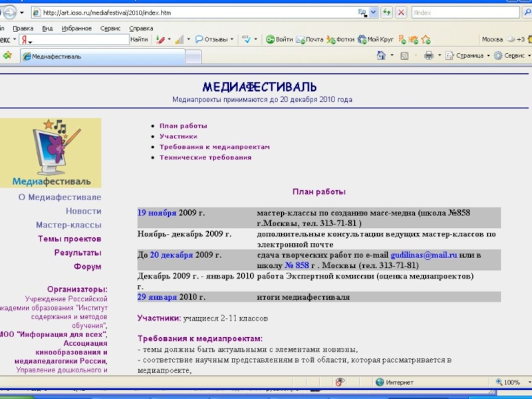Expand the Отзывы dropdown in Yandex toolbar
Viewport: 532px width, 399px height.
click(x=231, y=40)
